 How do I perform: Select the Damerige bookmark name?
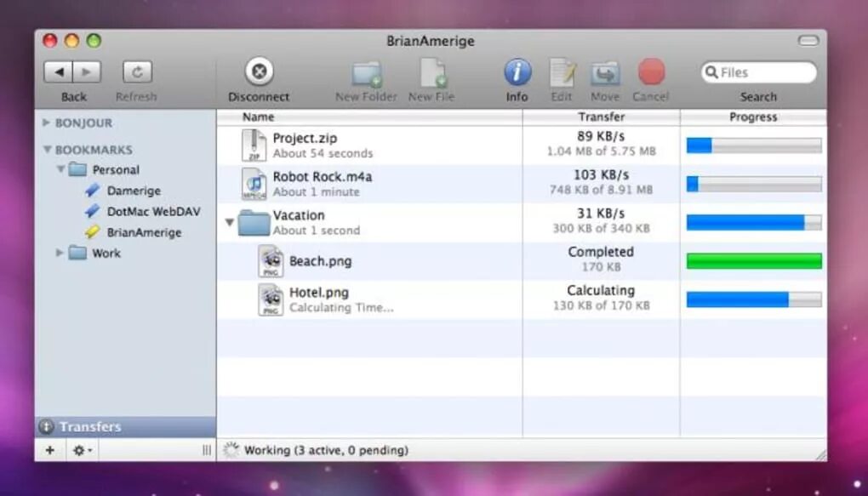(134, 191)
